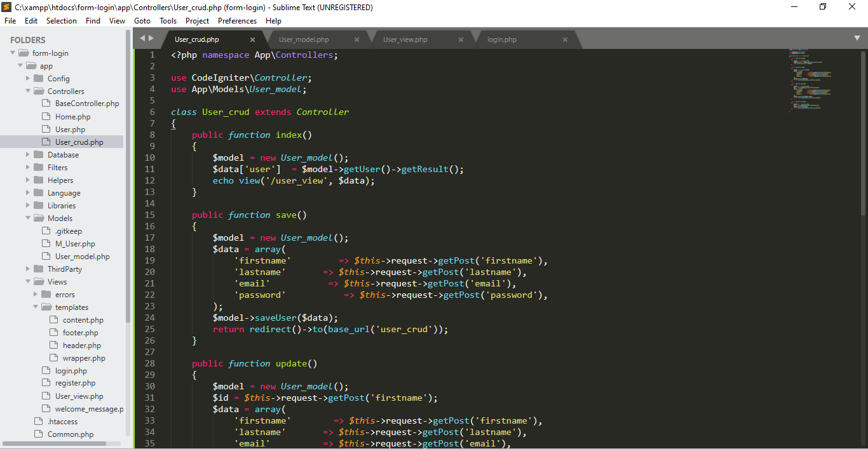868x449 pixels.
Task: Collapse the Controllers folder
Action: [x=28, y=91]
